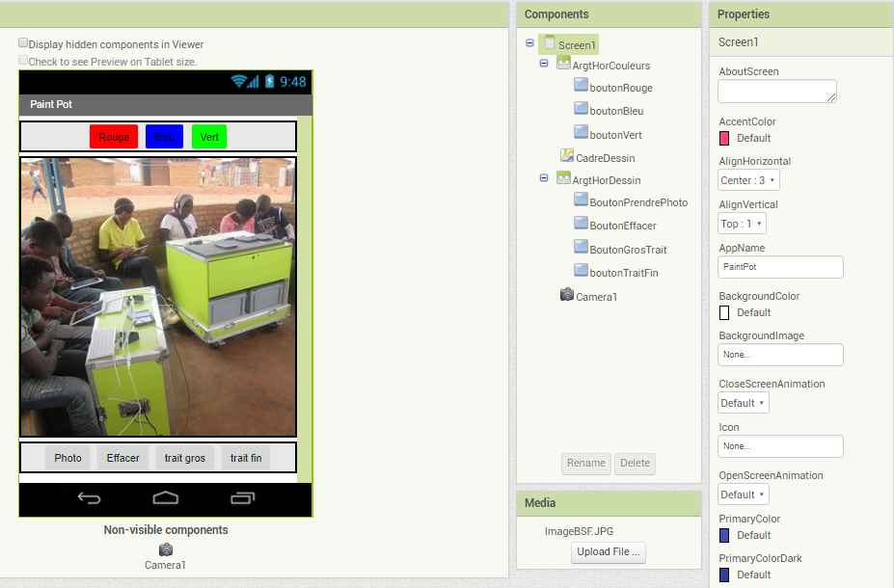
Task: Check the Preview on Tablet size checkbox
Action: pos(23,60)
